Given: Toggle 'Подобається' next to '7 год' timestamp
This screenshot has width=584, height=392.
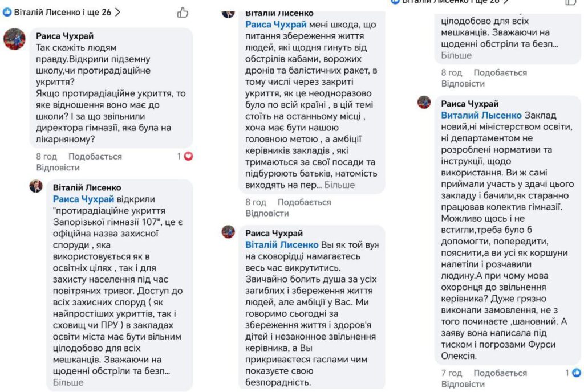Looking at the screenshot, I should tap(500, 373).
